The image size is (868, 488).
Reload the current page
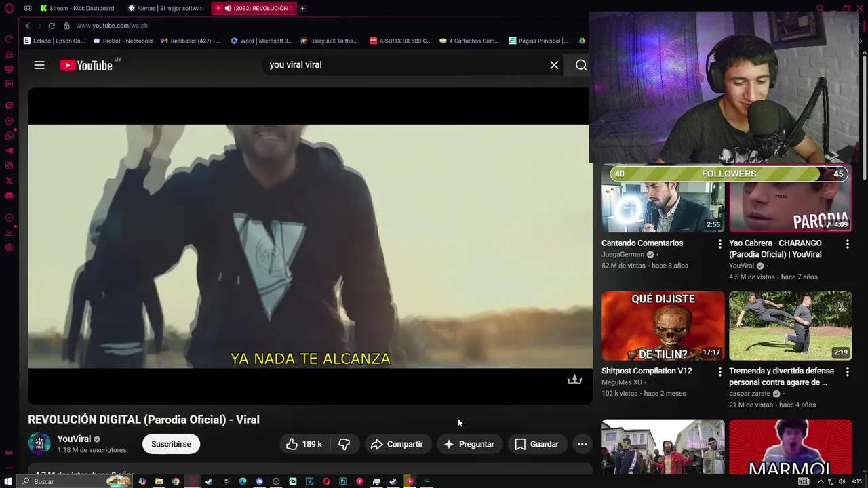click(52, 26)
